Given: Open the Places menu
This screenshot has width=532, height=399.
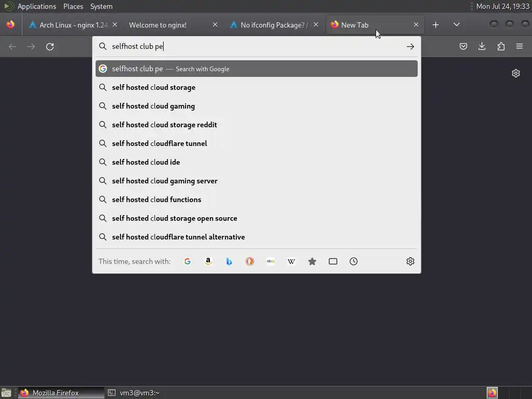Looking at the screenshot, I should click(73, 6).
